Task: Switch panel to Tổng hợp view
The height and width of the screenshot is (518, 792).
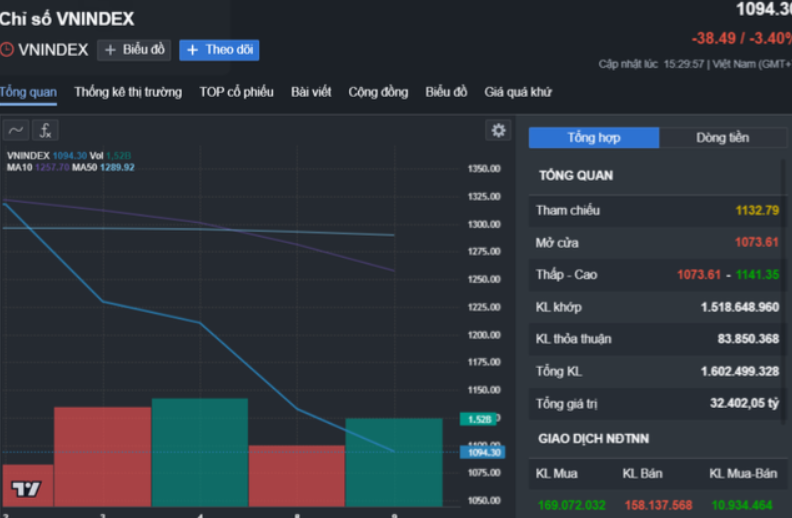Action: [594, 138]
